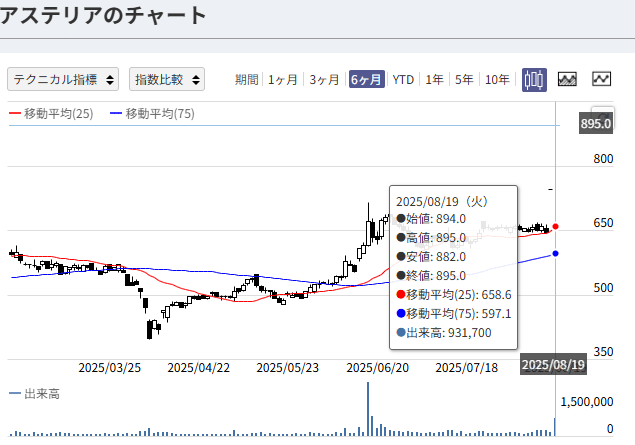Image resolution: width=635 pixels, height=445 pixels.
Task: Click the 2025/03/25 axis date
Action: click(109, 368)
